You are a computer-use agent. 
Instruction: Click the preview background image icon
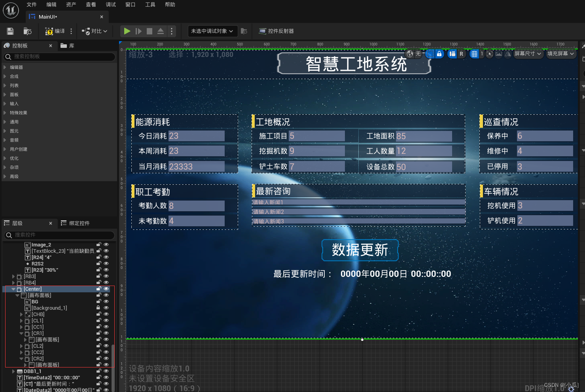[x=499, y=54]
